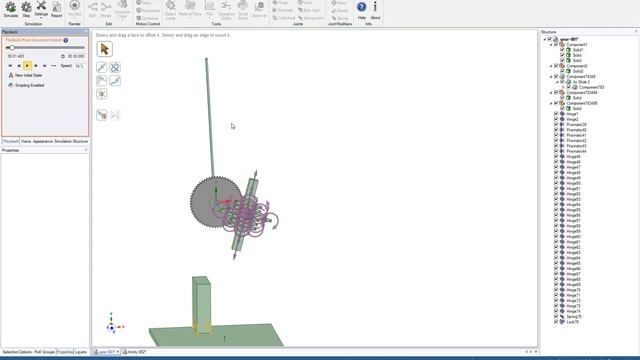Image resolution: width=640 pixels, height=360 pixels.
Task: Close the Structure panel with its X
Action: click(636, 32)
